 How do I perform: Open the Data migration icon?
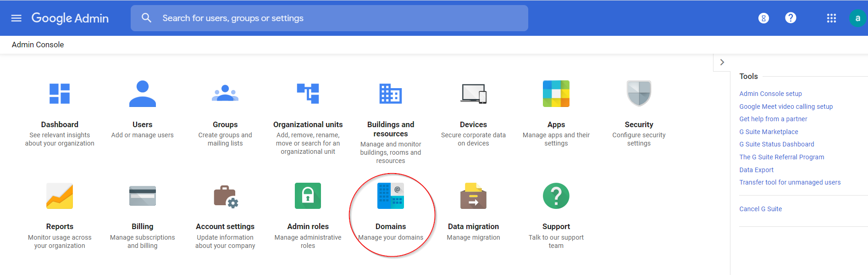(x=473, y=196)
